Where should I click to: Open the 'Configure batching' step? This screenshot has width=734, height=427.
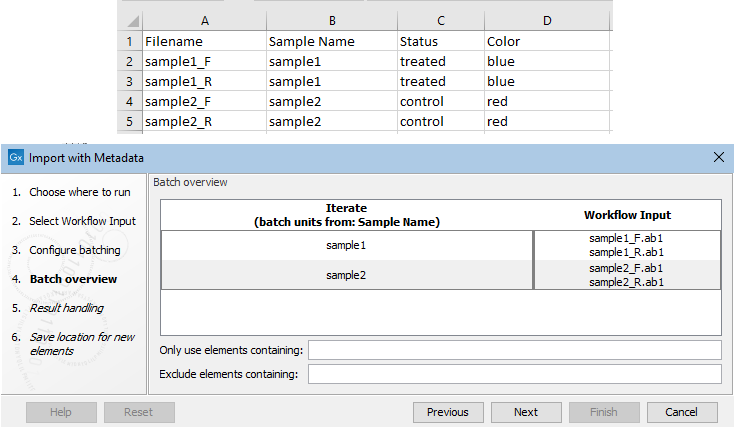point(74,250)
